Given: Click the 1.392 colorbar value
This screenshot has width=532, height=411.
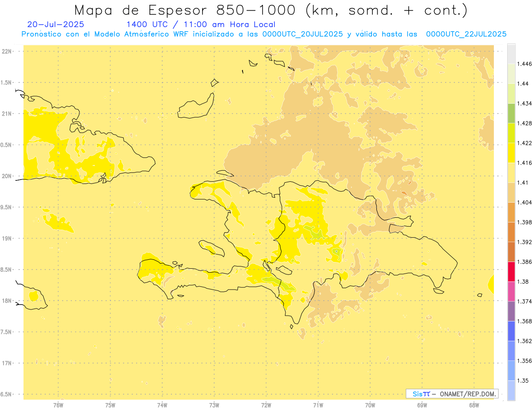Looking at the screenshot, I should [524, 242].
